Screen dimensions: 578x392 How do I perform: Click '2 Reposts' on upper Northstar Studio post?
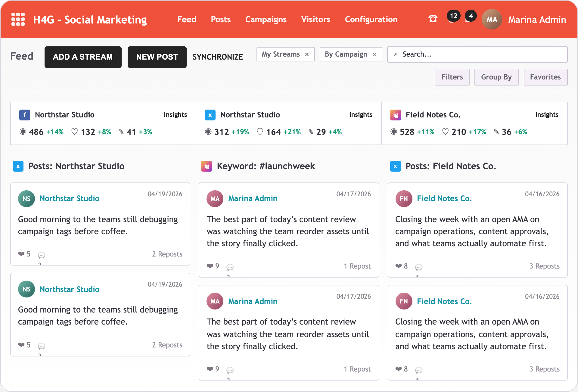167,254
